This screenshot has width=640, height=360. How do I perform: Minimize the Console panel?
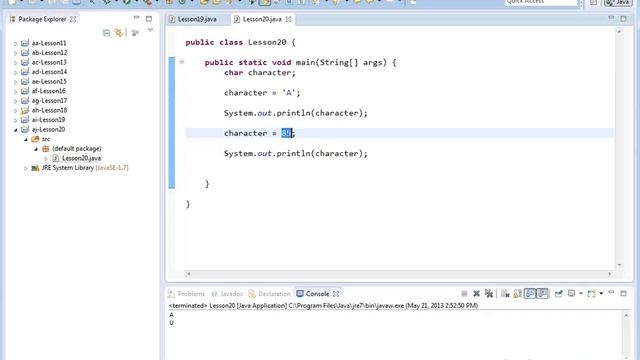(611, 293)
